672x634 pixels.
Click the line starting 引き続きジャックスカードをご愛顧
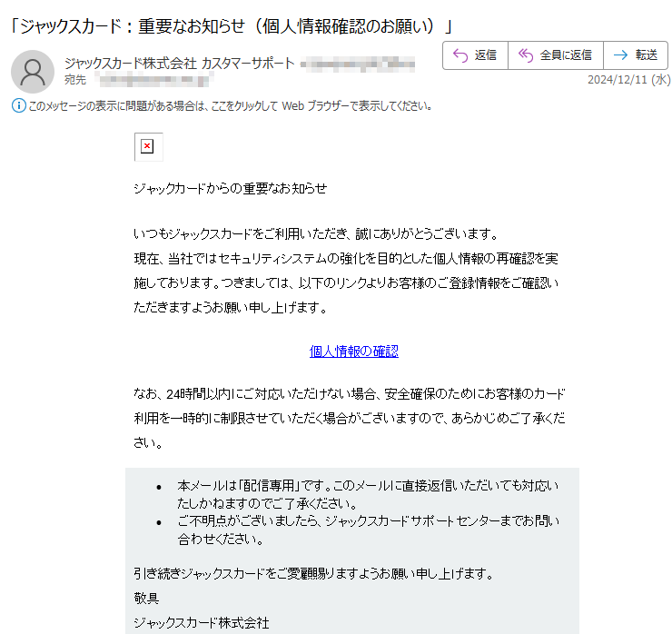click(x=314, y=573)
